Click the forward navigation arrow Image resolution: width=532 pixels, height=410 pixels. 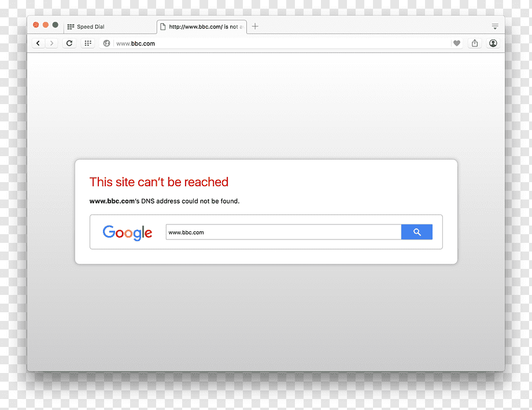click(51, 43)
